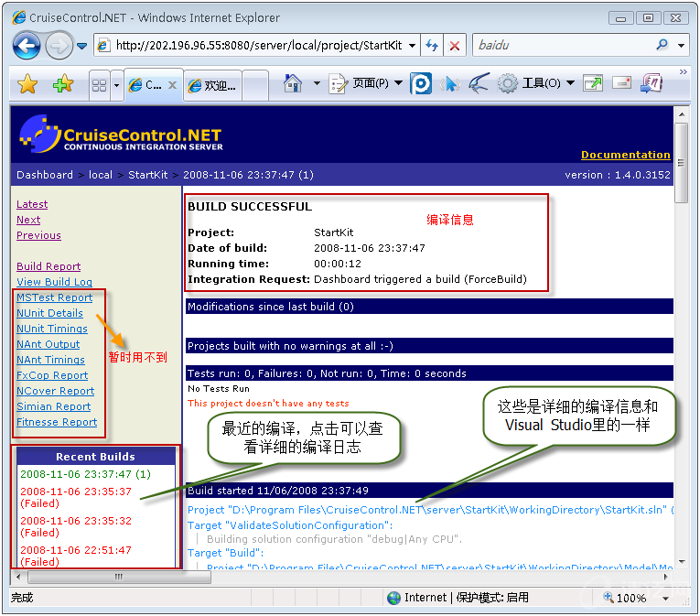Open the Documentation link

pyautogui.click(x=625, y=155)
